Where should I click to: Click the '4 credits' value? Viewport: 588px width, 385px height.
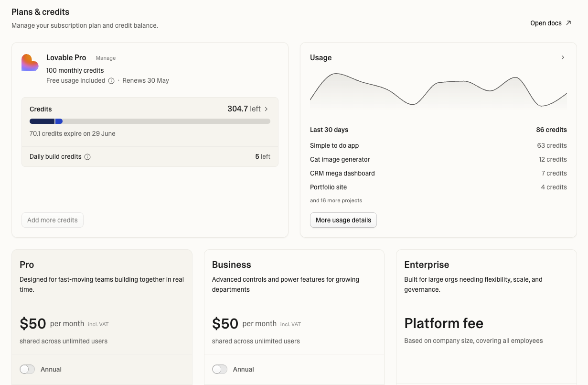click(x=554, y=187)
